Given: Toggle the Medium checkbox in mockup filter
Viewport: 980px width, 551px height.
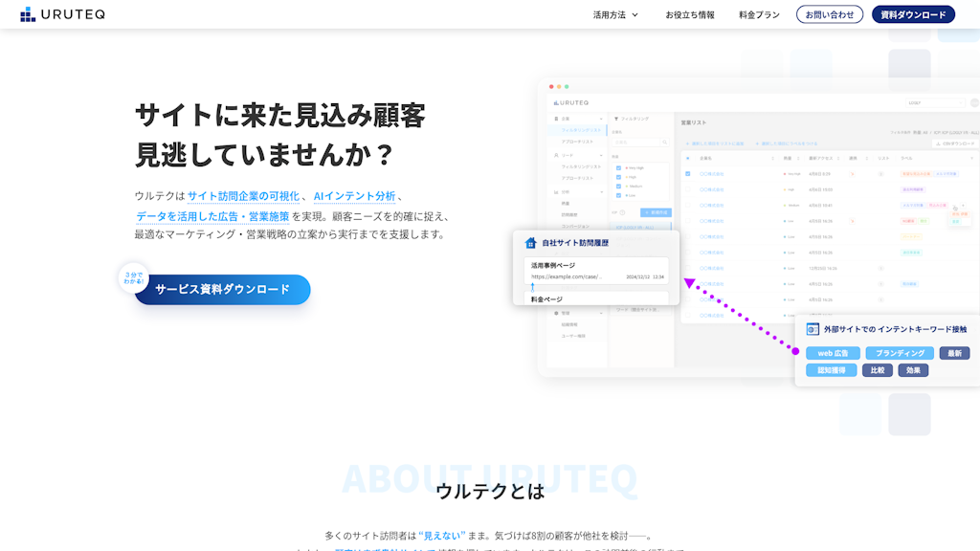Looking at the screenshot, I should (x=619, y=187).
